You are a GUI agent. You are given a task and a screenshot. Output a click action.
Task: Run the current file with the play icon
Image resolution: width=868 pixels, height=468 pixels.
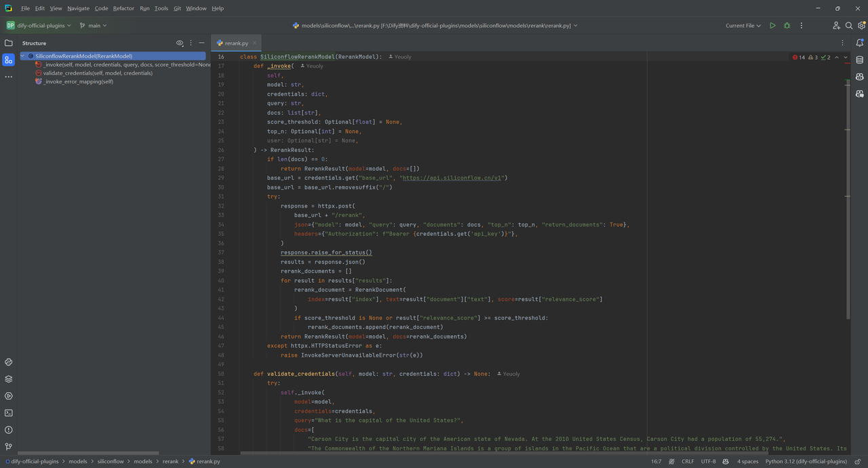(x=772, y=26)
